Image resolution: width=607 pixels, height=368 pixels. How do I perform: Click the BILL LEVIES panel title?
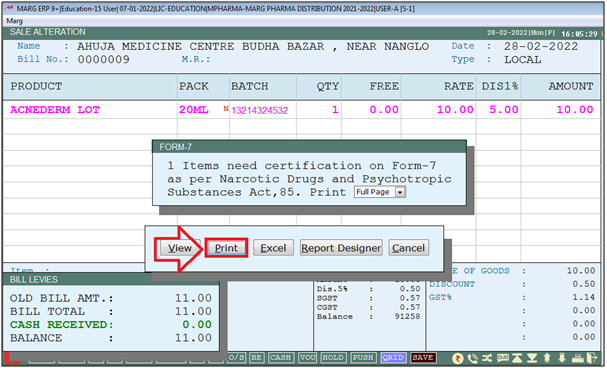click(x=34, y=280)
